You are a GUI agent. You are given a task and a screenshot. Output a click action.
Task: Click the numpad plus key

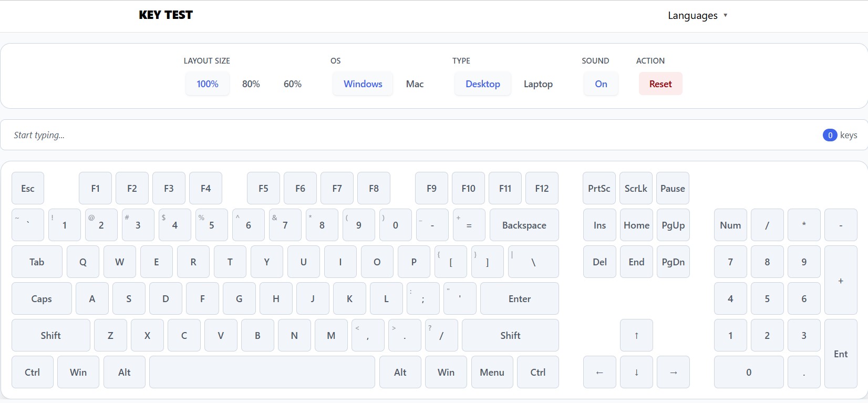[841, 281]
